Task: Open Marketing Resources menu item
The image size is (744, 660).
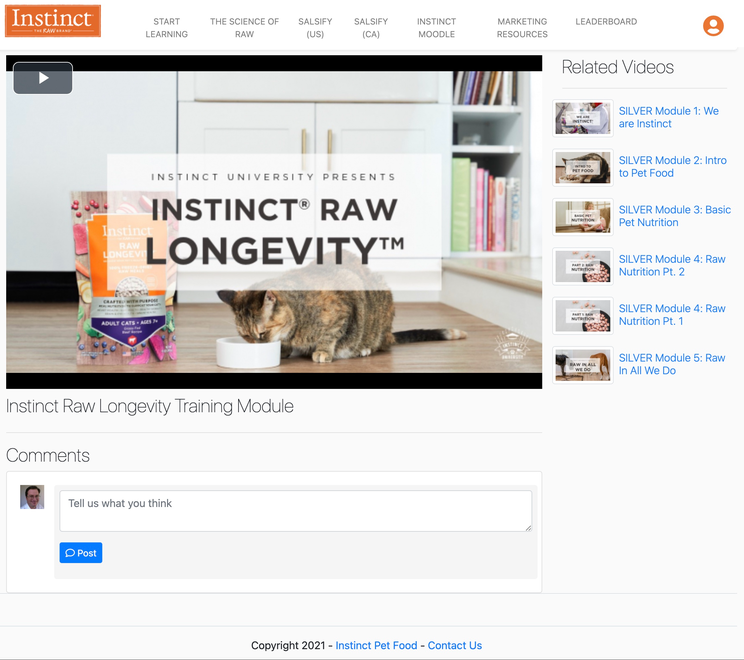Action: 522,28
